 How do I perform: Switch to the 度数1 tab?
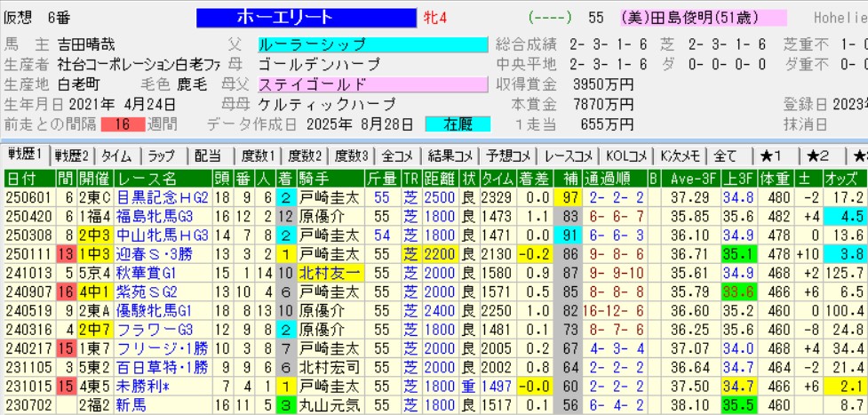[257, 155]
